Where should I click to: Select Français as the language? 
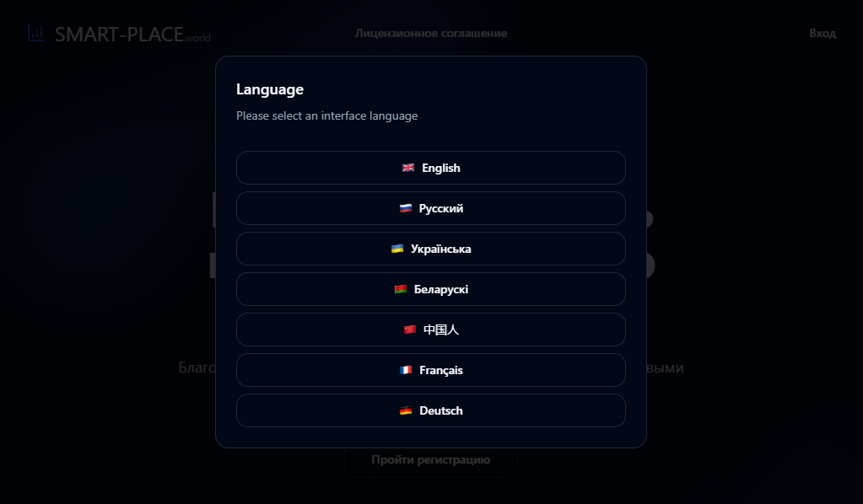click(431, 370)
